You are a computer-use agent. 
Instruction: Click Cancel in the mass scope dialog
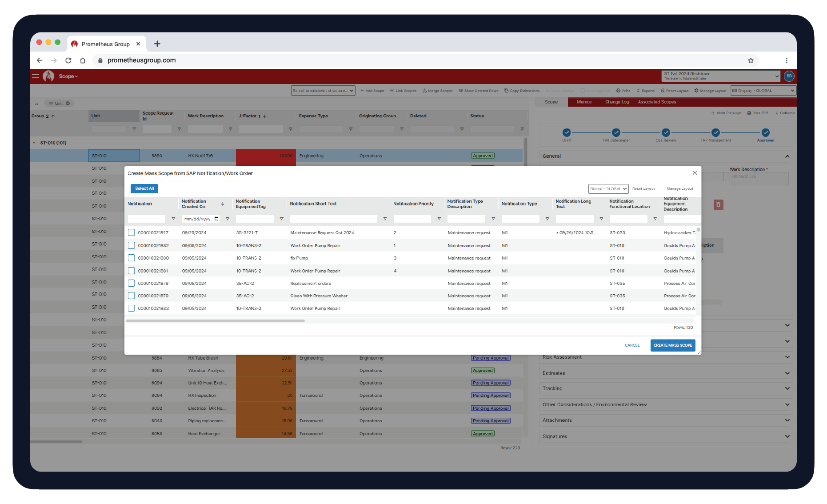632,345
